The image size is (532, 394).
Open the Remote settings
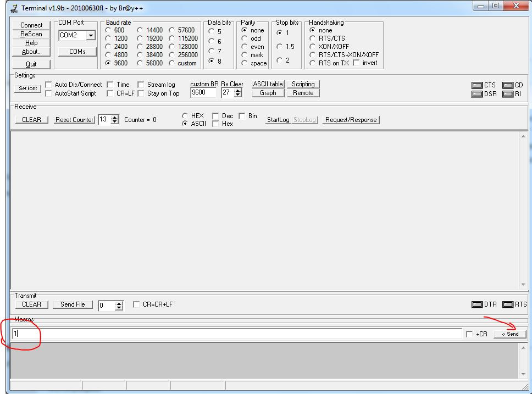[x=303, y=93]
